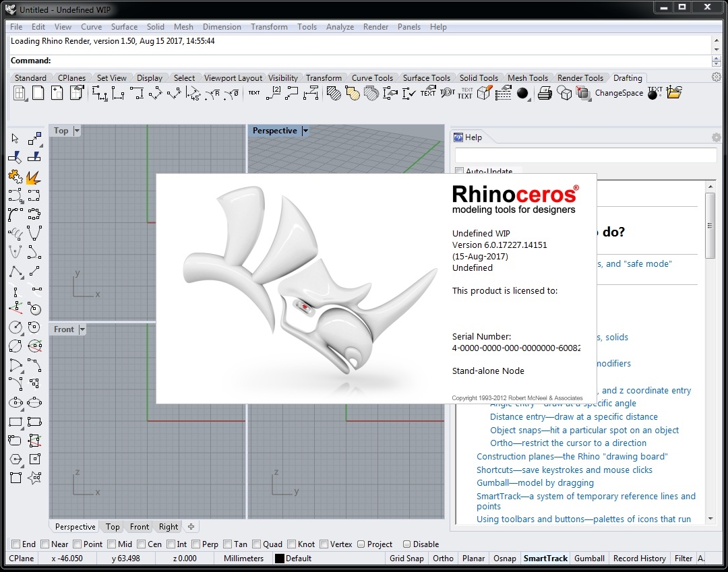Select the helix spiral curve tool

pos(15,233)
